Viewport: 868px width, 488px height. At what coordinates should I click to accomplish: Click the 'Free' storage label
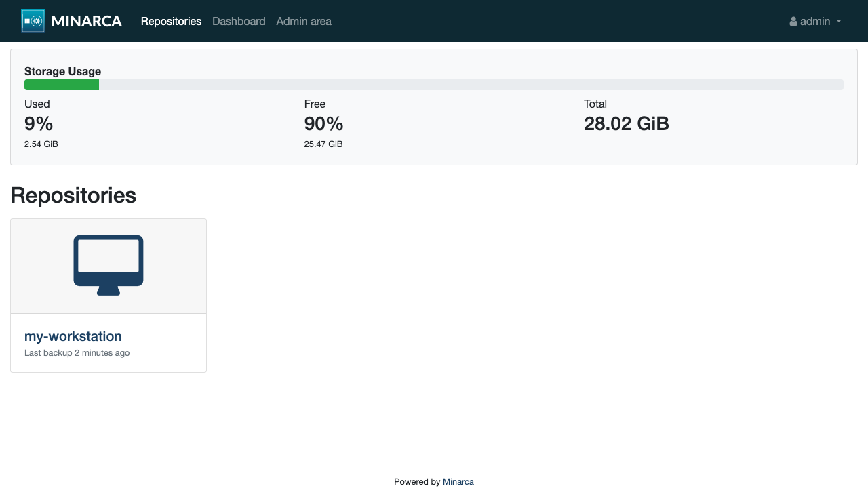pyautogui.click(x=315, y=104)
